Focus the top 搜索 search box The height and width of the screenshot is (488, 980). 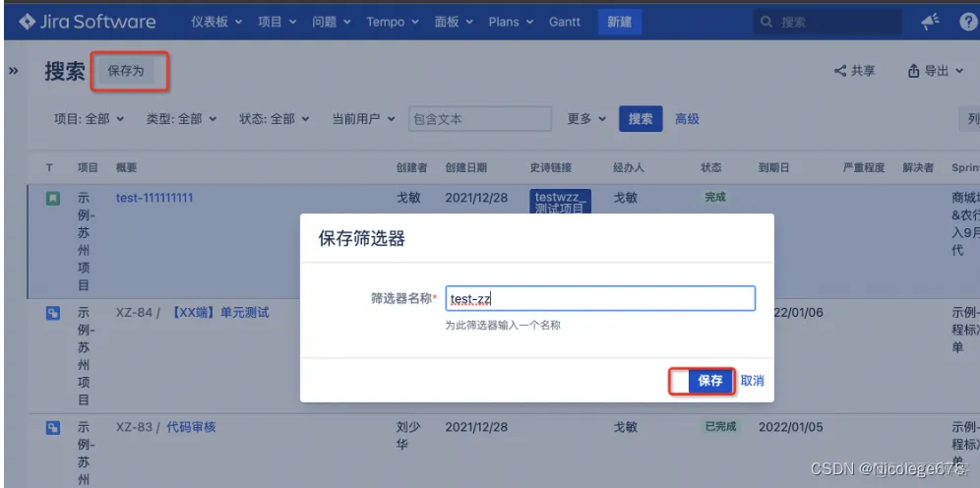[827, 23]
